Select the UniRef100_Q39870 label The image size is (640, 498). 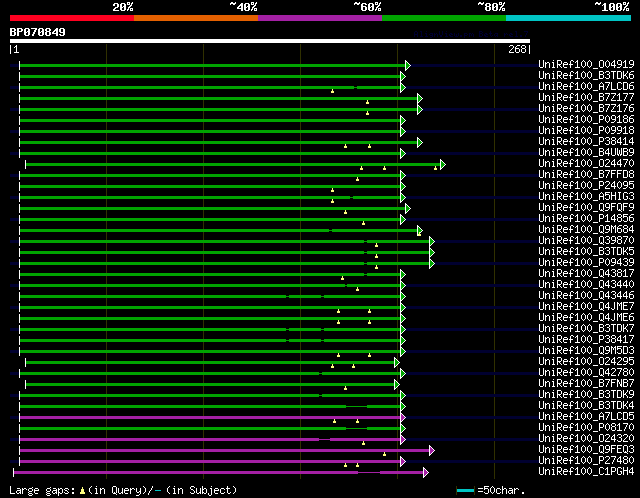586,241
